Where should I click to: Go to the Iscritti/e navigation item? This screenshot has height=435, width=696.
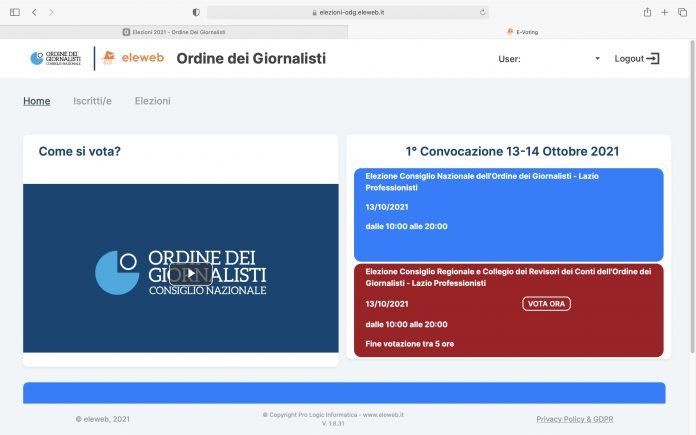(x=92, y=101)
